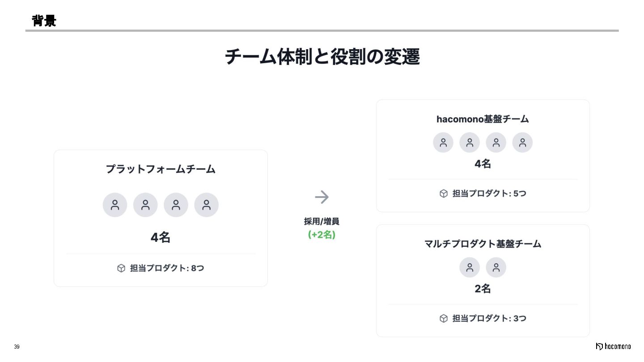
Task: Click the first avatar in マルチプロダクト基盤チーム
Action: (470, 267)
